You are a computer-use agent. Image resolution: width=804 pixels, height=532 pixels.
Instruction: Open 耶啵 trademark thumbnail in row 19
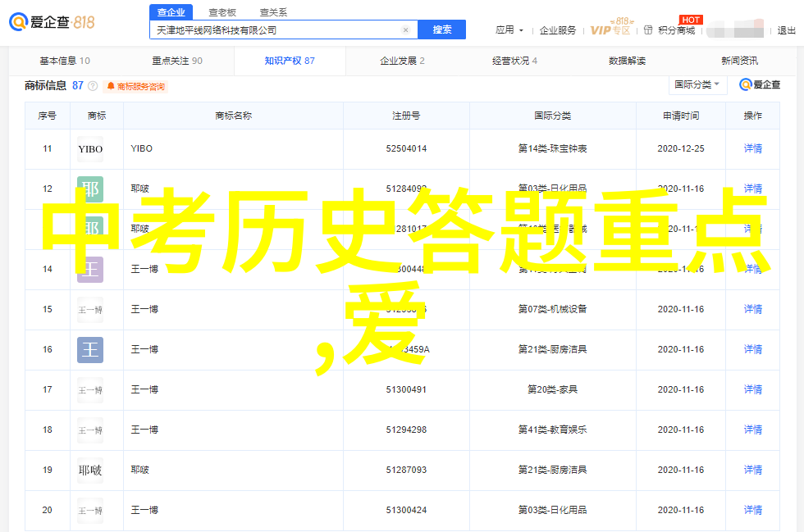pyautogui.click(x=90, y=471)
